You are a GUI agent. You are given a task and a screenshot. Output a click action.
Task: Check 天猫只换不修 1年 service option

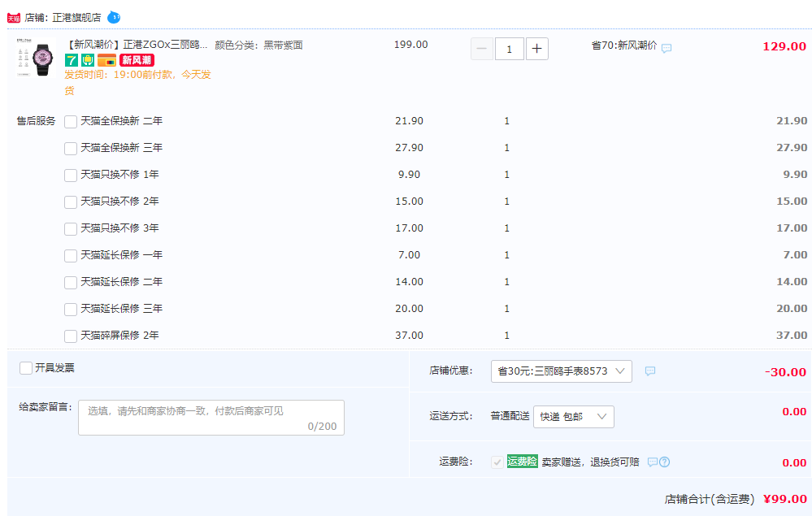click(x=71, y=176)
